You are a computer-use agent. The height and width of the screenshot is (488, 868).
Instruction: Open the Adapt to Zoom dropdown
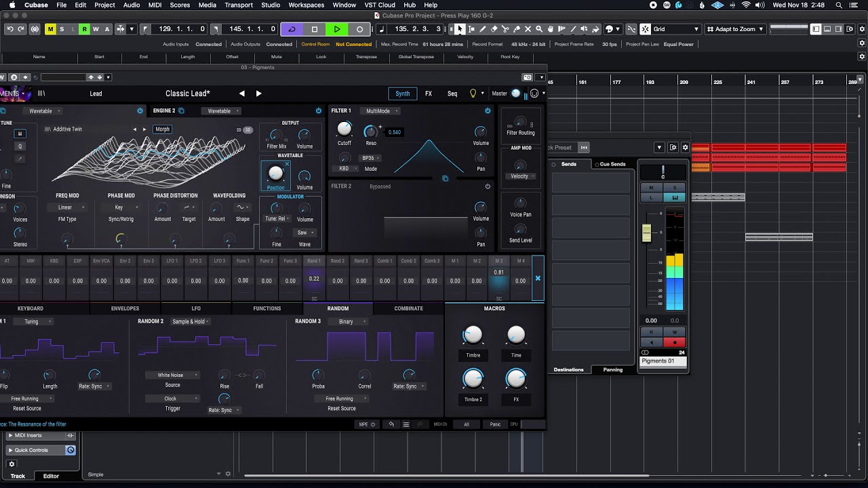(735, 29)
